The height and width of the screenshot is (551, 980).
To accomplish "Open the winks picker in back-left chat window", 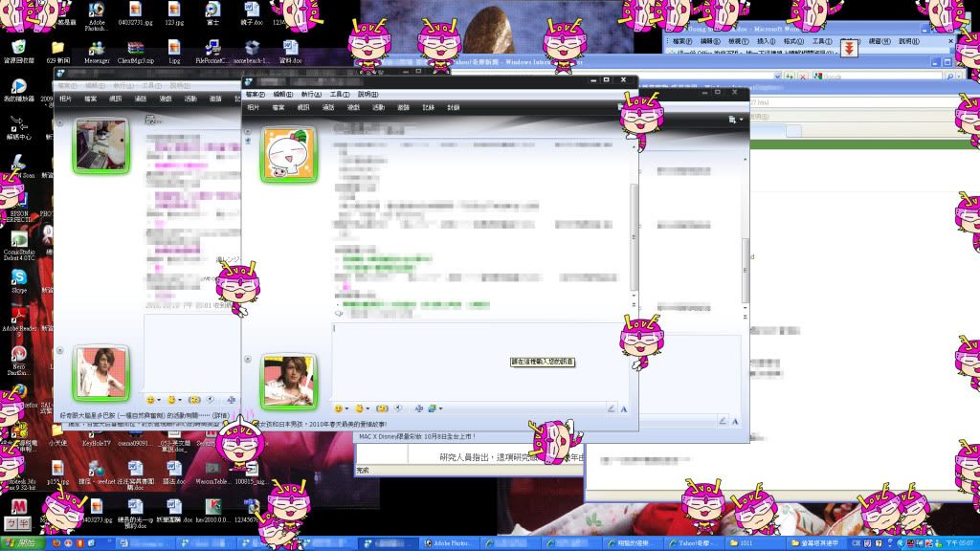I will [x=171, y=400].
